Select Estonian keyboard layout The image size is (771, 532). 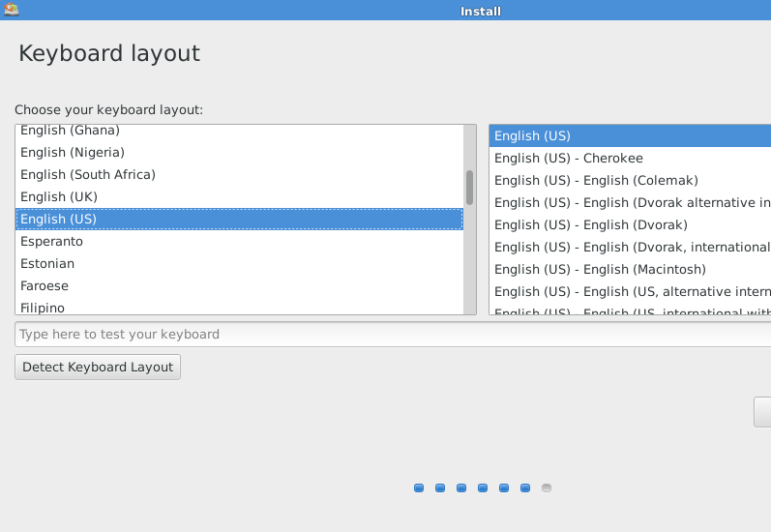[47, 263]
